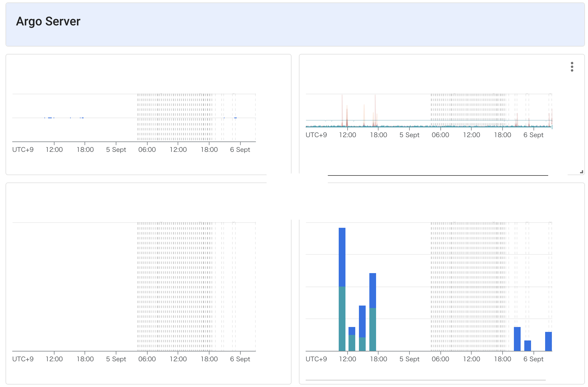Click 'UTC+9' label on the empty bottom-left chart

click(23, 359)
